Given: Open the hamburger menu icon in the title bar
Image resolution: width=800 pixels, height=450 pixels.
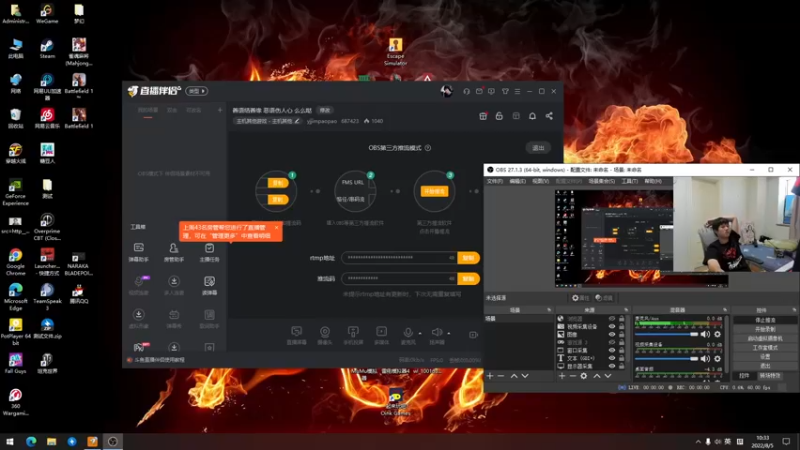Looking at the screenshot, I should pyautogui.click(x=517, y=91).
